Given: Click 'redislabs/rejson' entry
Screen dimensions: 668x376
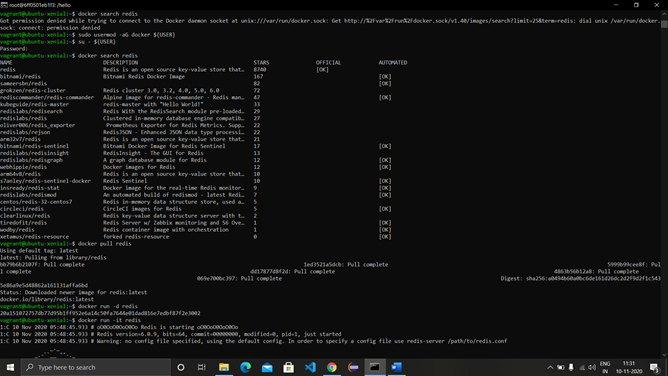Looking at the screenshot, I should click(25, 132).
